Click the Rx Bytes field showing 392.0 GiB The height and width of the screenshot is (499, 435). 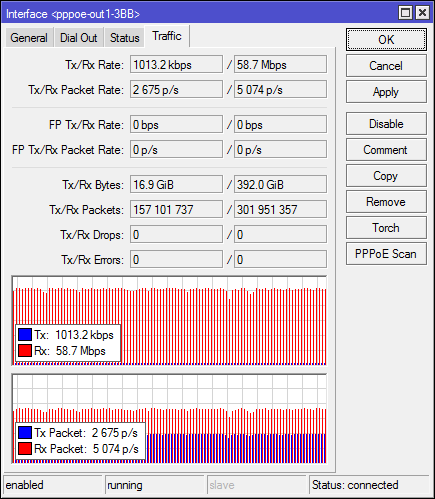tap(280, 184)
